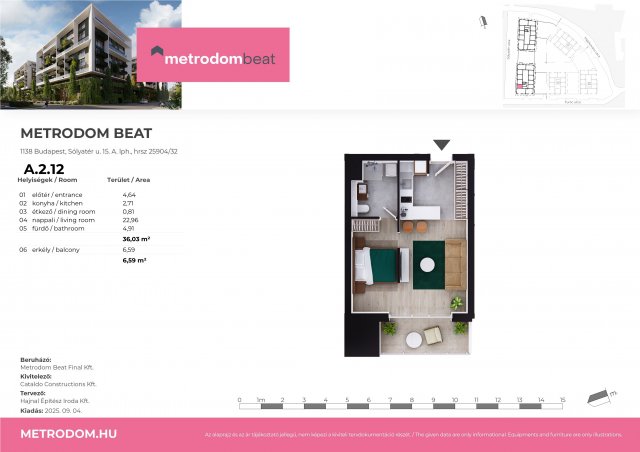The image size is (640, 452).
Task: Click the bar stools by the kitchen counter
Action: [415, 227]
